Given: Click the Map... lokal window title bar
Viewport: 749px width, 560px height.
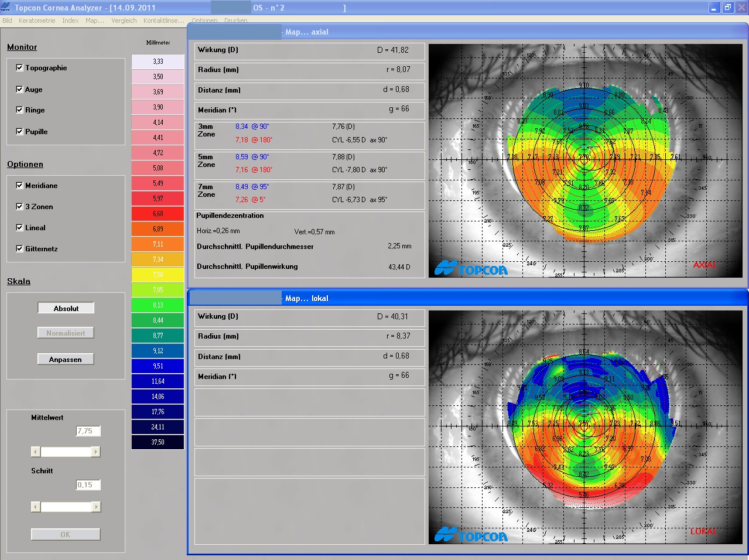Looking at the screenshot, I should coord(467,298).
